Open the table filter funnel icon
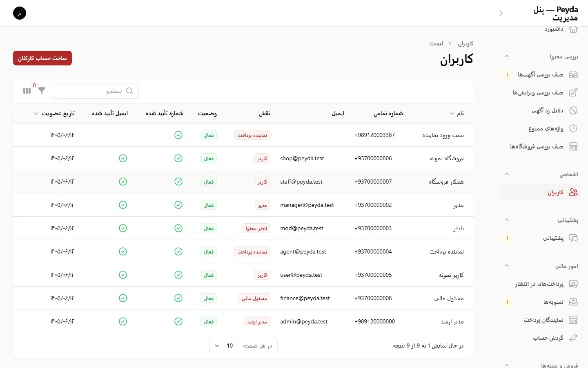Screen dimensions: 588x368 point(42,91)
